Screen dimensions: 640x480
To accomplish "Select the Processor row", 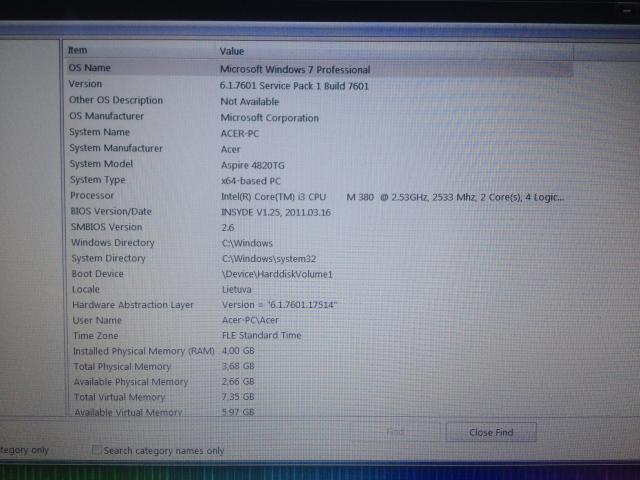I will tap(92, 196).
